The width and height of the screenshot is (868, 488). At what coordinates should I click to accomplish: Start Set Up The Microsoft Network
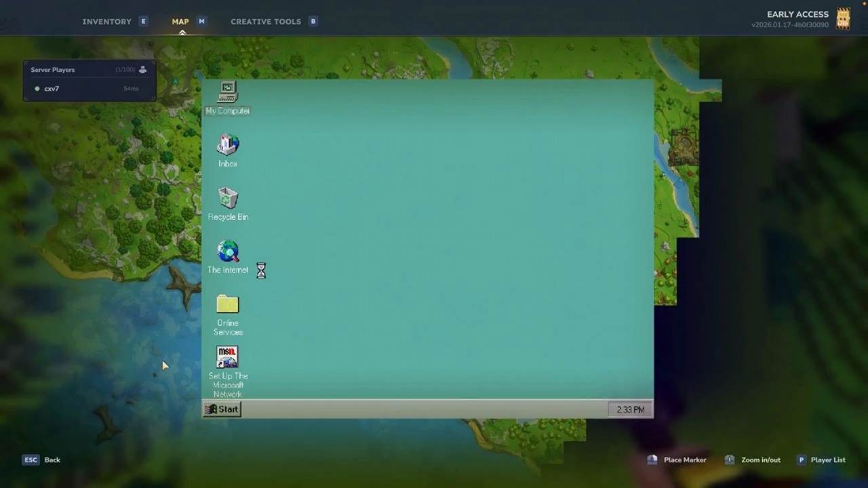pyautogui.click(x=227, y=357)
